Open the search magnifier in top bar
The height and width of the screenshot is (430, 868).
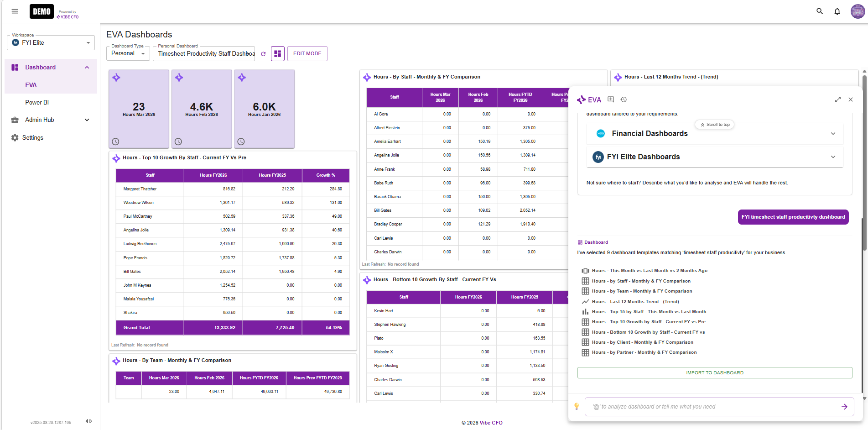[820, 11]
